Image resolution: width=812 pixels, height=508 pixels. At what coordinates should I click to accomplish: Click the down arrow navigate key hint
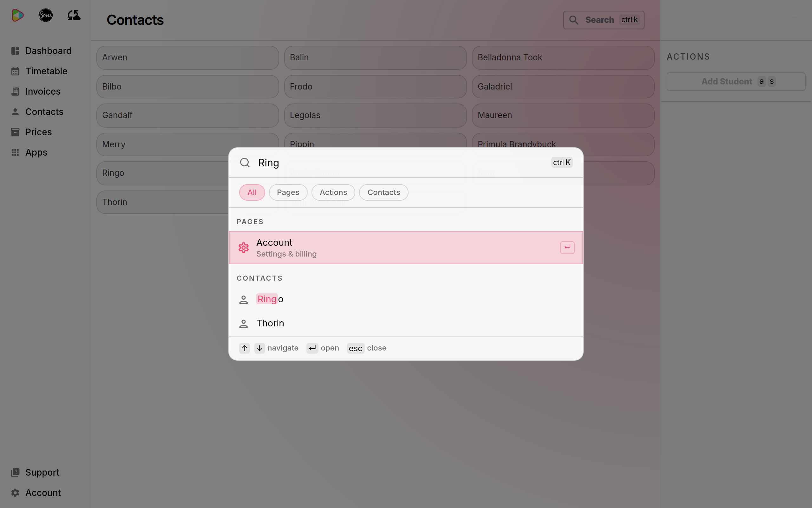(x=260, y=348)
